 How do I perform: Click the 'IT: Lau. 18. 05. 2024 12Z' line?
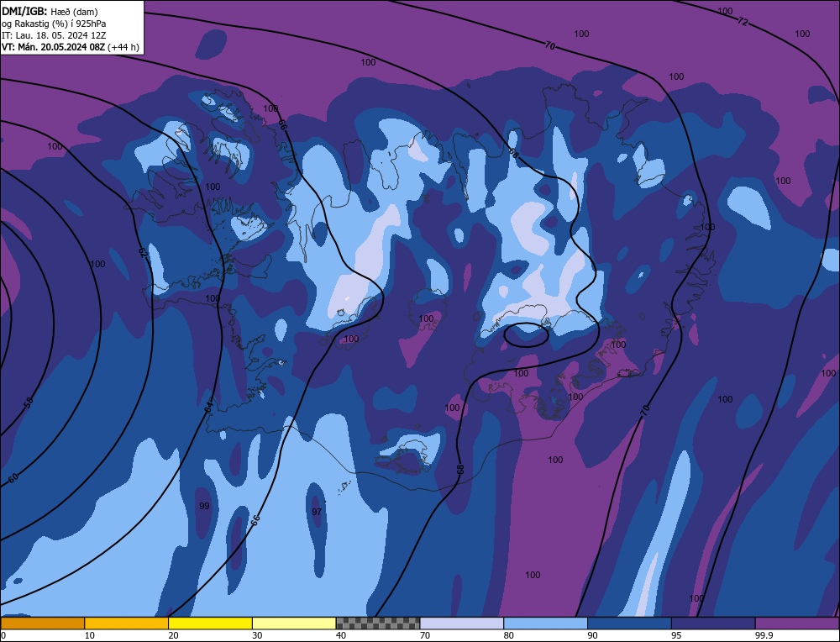tap(54, 35)
